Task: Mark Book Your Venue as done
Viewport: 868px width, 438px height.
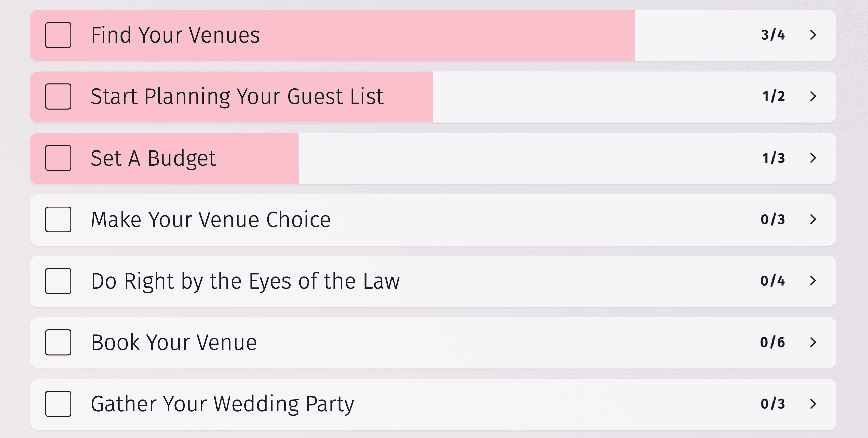Action: [58, 342]
